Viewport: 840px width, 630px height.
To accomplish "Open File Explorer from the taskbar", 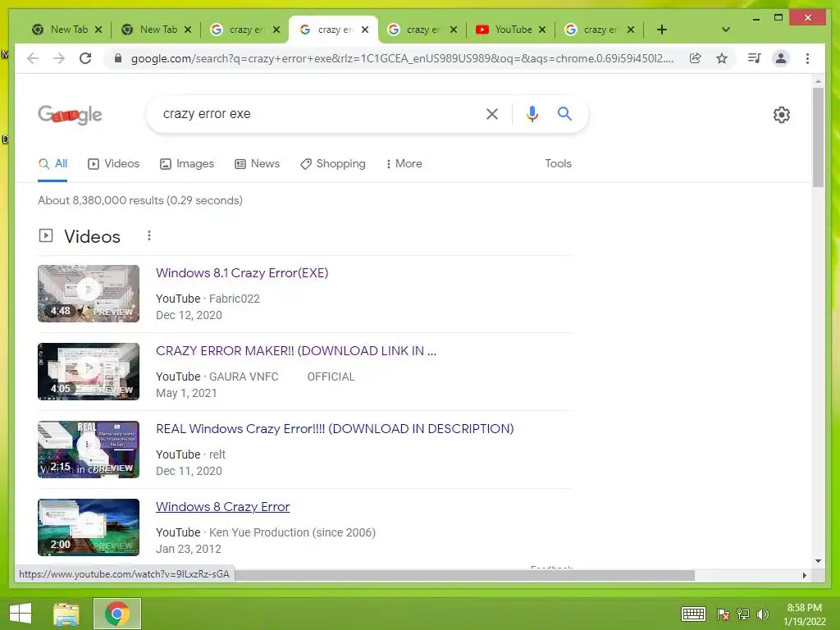I will (66, 614).
